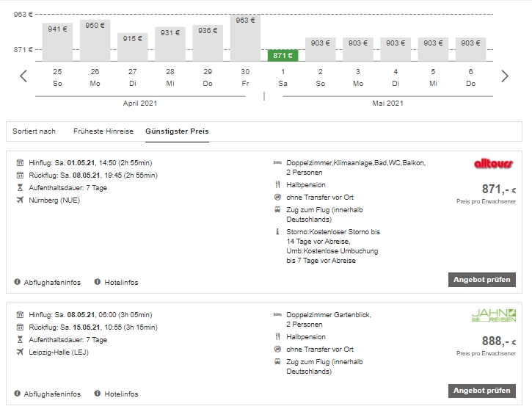Choose date 2 So in May
Screen dimensions: 532x409
pyautogui.click(x=320, y=77)
